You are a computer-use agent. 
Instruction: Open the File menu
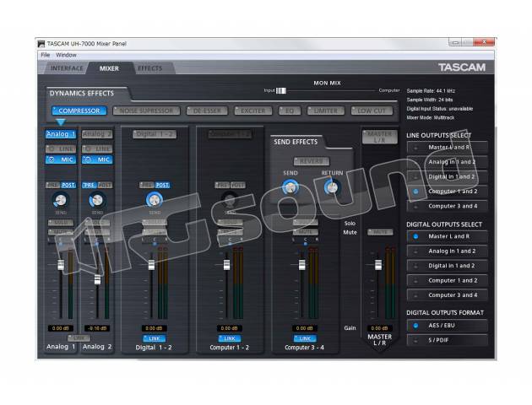[x=45, y=55]
